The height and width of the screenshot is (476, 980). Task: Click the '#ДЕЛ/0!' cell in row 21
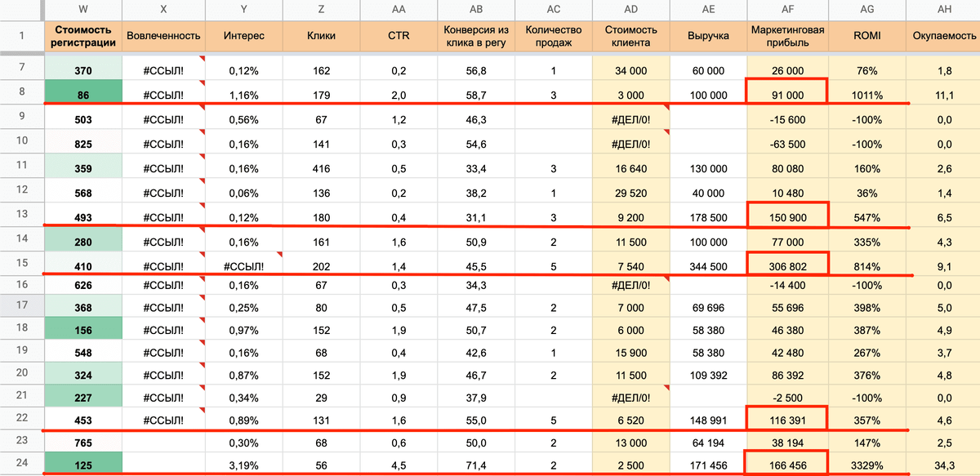630,397
